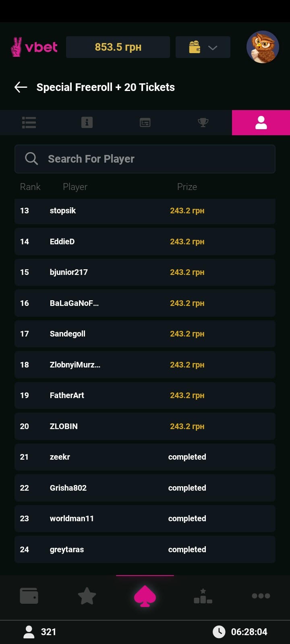Tap the 853.5 грн balance display
Screen dimensions: 290x644
pos(118,47)
